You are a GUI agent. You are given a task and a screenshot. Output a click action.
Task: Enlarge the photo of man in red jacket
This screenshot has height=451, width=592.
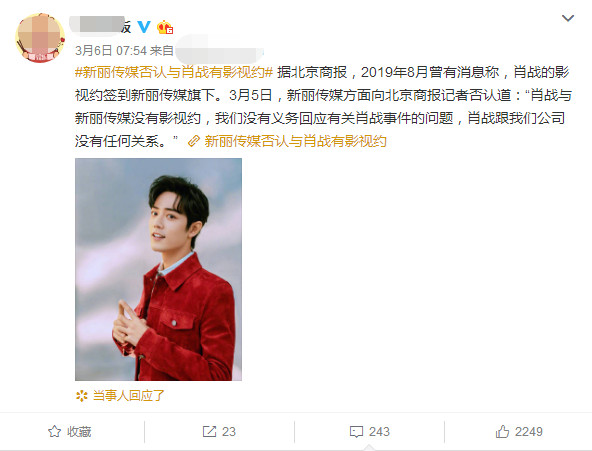click(158, 269)
